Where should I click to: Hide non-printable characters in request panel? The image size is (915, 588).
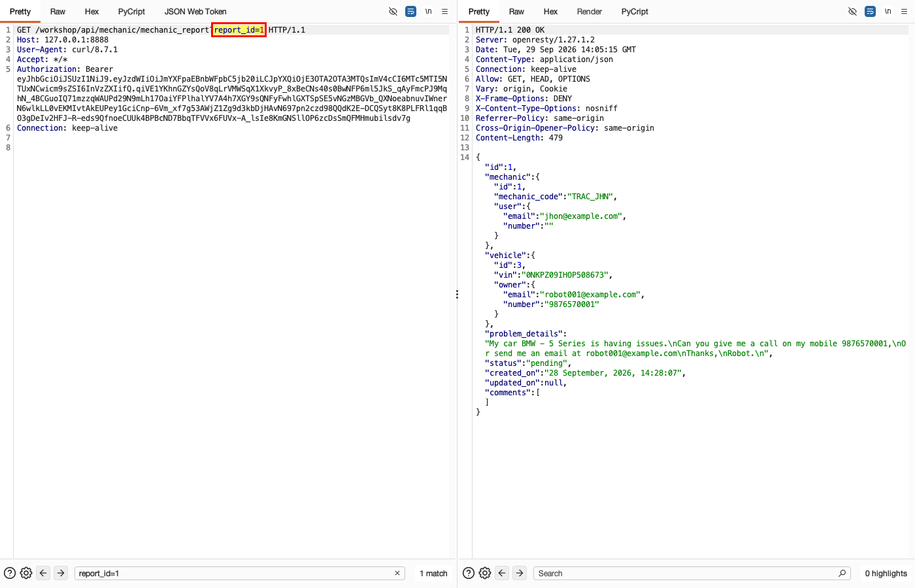[393, 11]
